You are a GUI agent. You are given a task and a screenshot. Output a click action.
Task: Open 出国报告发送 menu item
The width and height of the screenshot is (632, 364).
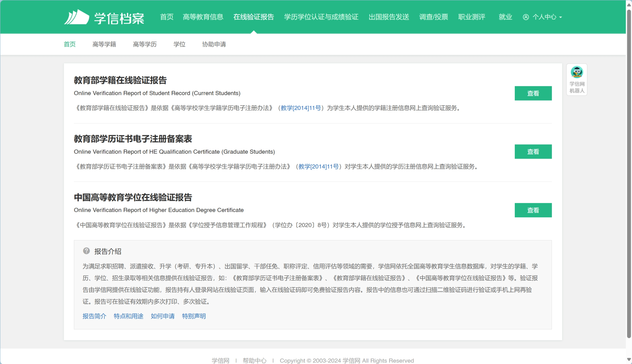tap(389, 17)
